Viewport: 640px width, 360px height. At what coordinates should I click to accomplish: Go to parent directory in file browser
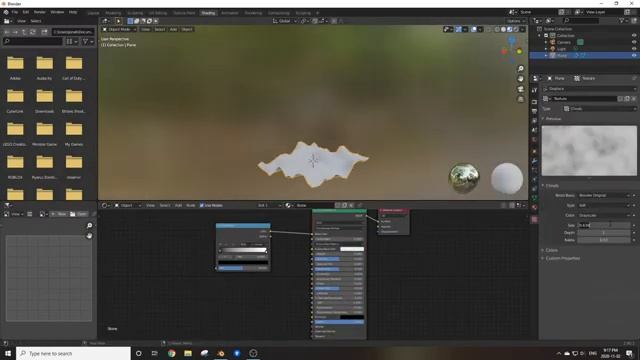[24, 32]
